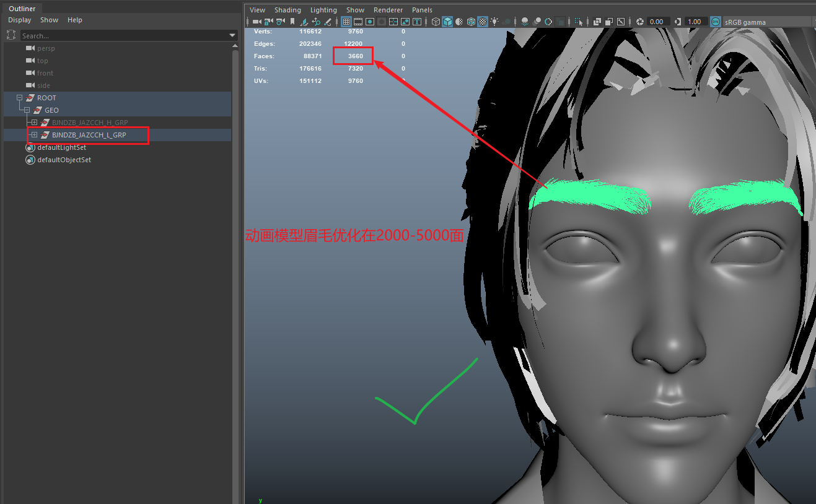Collapse the ROOT node in Outliner

19,98
